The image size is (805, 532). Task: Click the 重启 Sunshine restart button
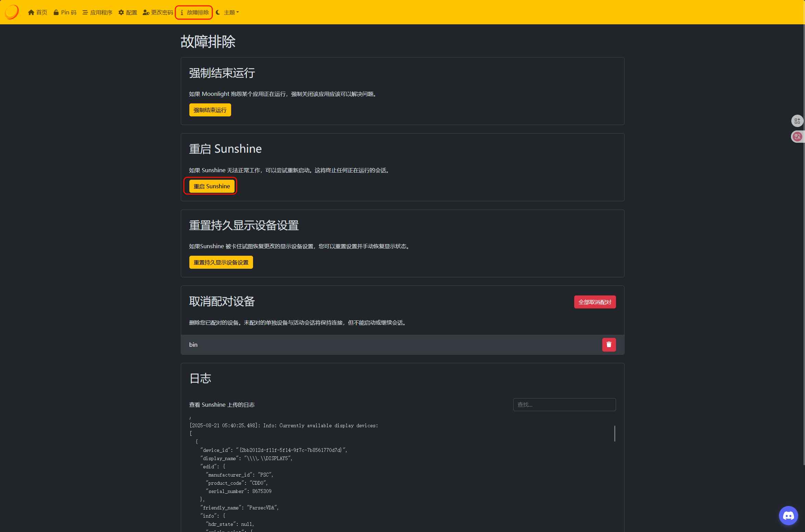(212, 186)
